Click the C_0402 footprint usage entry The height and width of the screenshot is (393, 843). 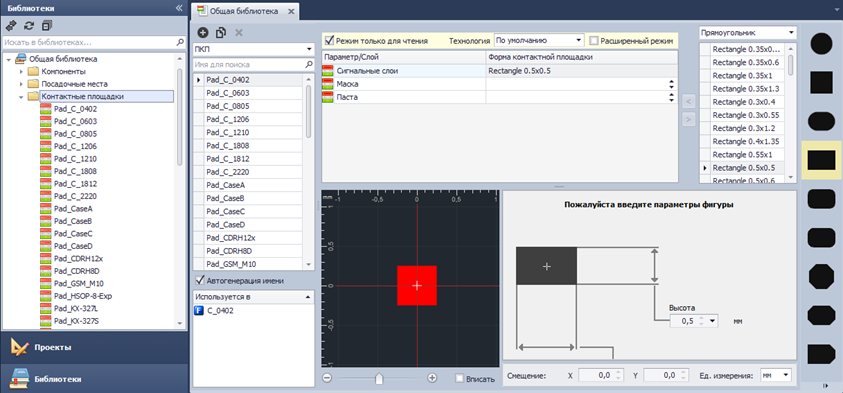[x=219, y=310]
